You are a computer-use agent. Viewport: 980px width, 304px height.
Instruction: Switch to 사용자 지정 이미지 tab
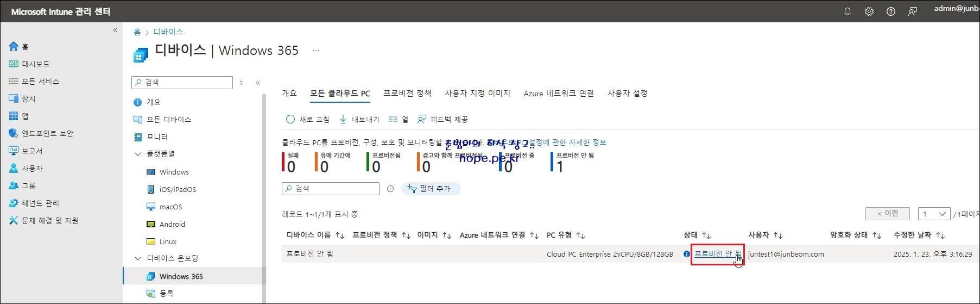(x=478, y=94)
